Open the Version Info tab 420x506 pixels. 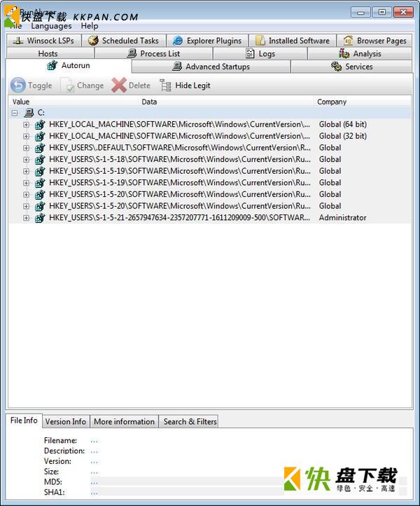(65, 422)
